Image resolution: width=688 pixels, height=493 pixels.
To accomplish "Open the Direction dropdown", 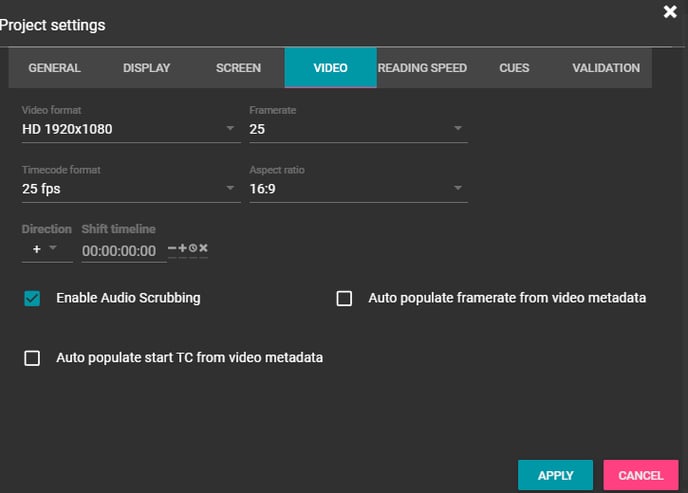I will pos(45,249).
